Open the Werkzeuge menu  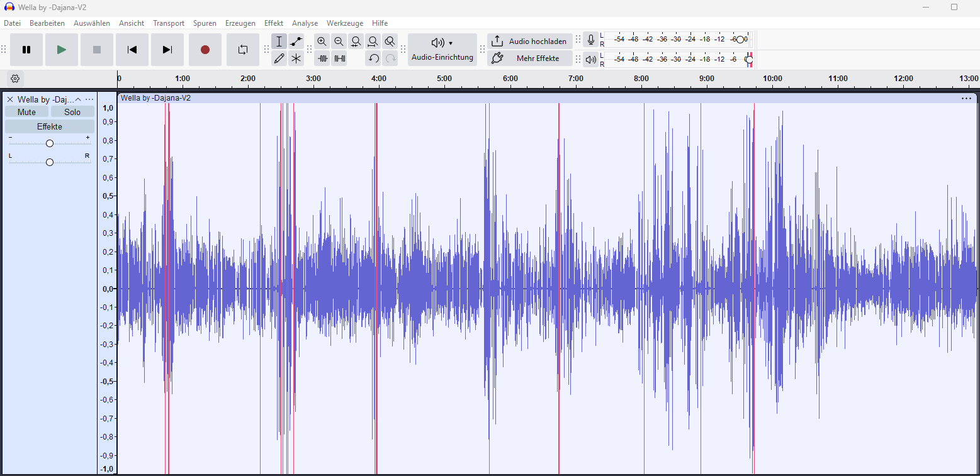(345, 23)
